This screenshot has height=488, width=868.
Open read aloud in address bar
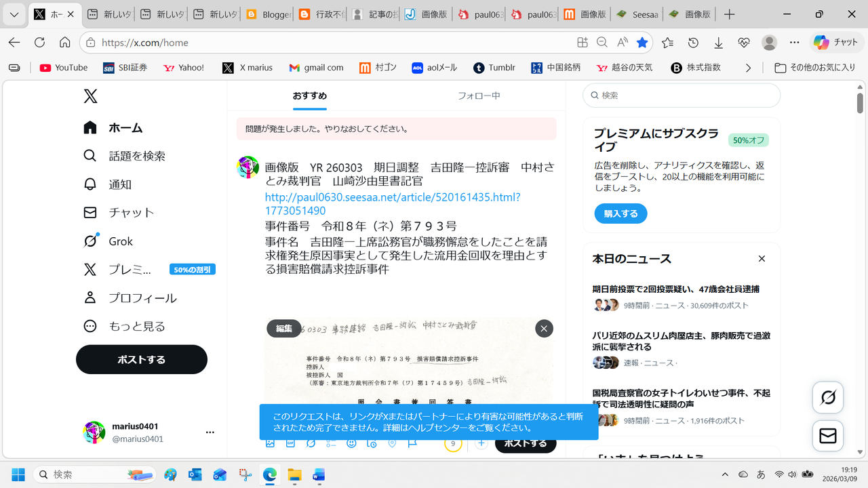tap(622, 42)
